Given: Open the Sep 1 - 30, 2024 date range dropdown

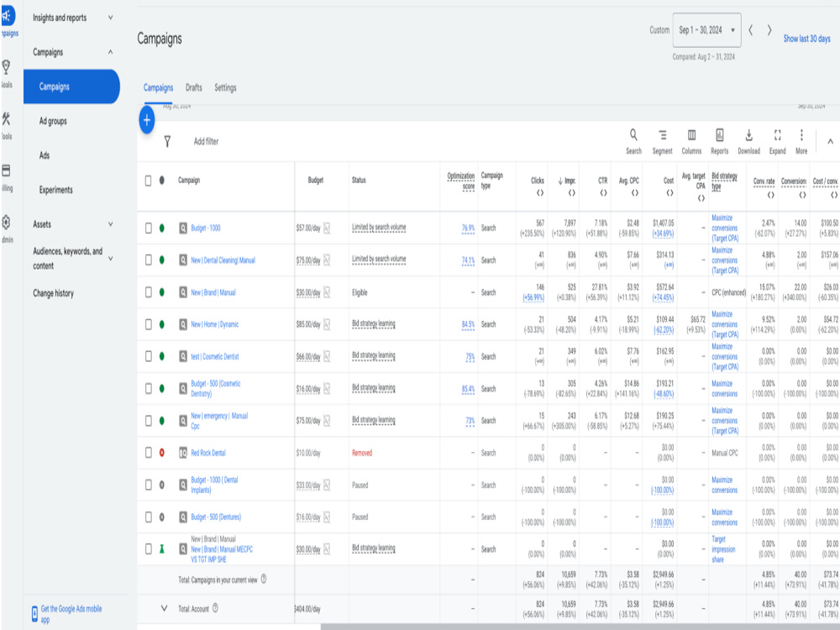Looking at the screenshot, I should point(706,30).
